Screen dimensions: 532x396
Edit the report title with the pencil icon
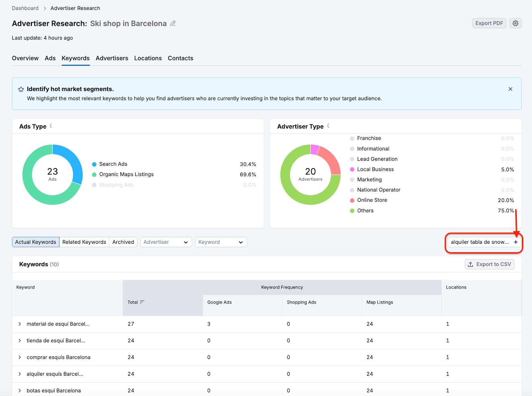click(x=173, y=23)
